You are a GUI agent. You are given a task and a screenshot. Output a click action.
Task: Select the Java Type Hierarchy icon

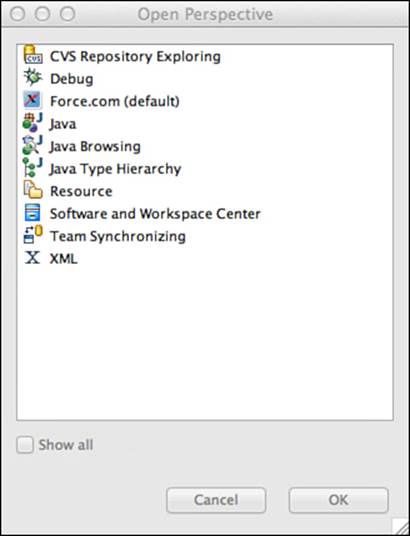33,168
